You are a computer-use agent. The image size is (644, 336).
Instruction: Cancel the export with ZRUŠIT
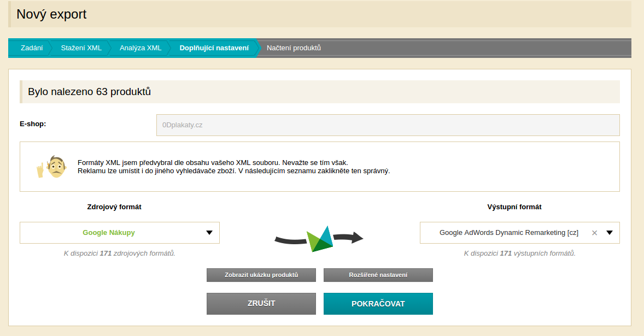point(261,304)
